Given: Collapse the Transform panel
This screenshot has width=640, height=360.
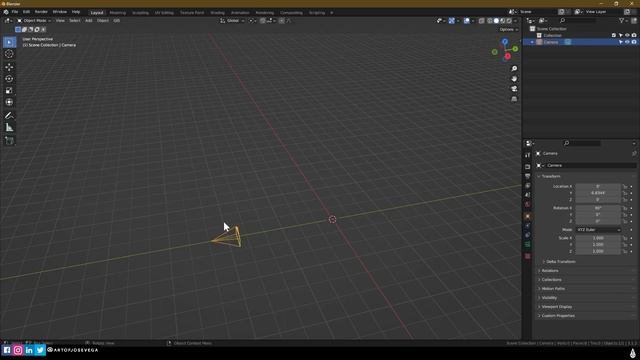Looking at the screenshot, I should click(551, 176).
